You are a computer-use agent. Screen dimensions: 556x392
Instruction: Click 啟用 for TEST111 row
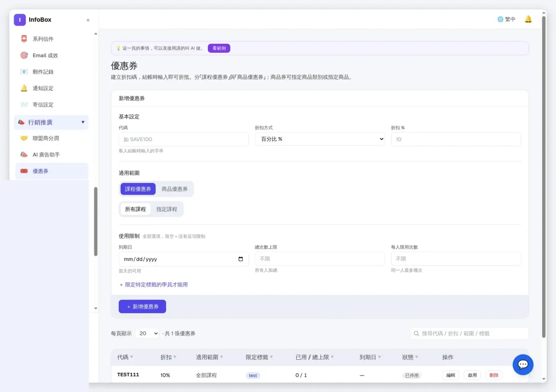point(472,375)
